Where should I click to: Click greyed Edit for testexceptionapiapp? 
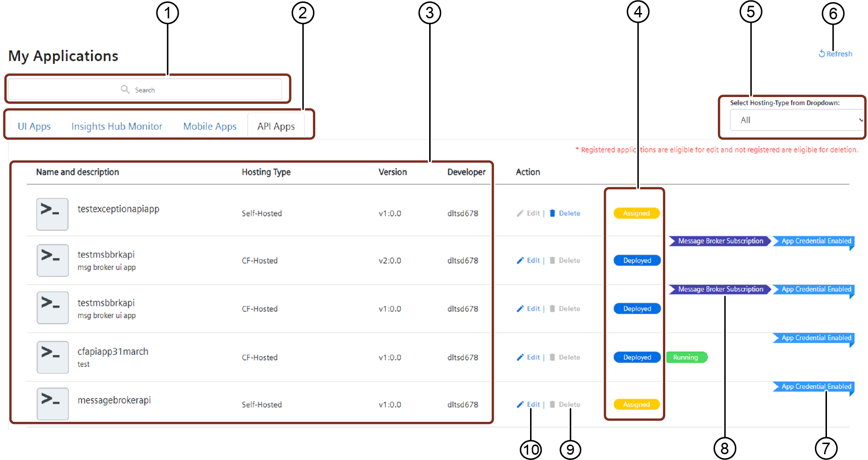click(529, 213)
